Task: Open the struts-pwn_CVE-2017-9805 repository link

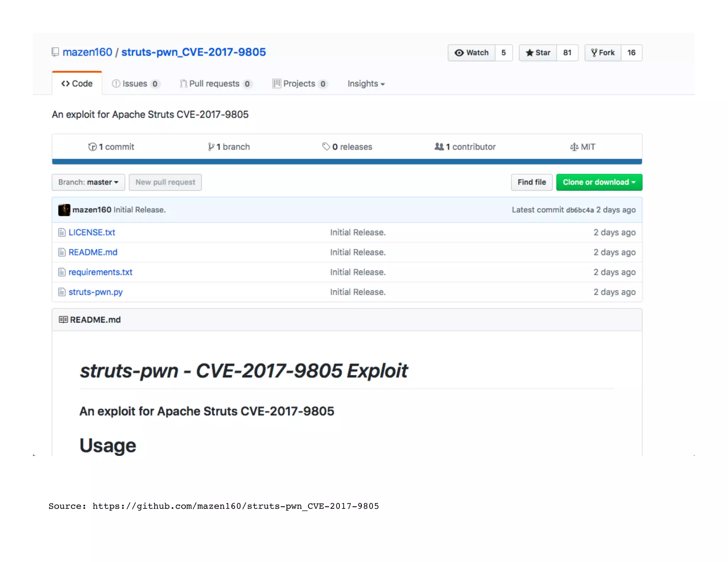Action: (193, 52)
